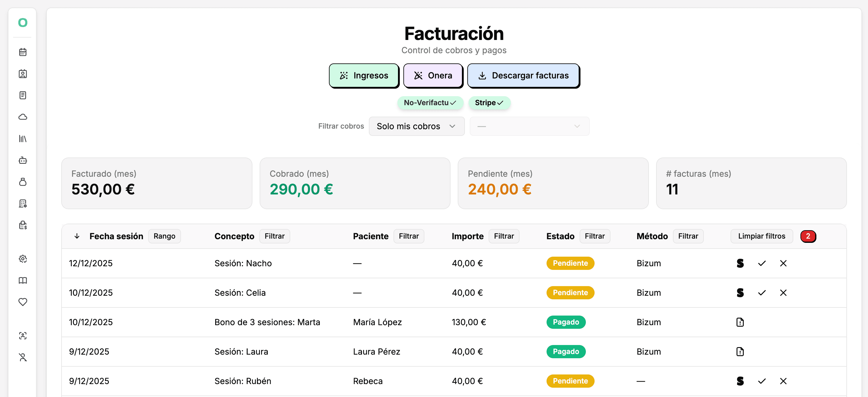Viewport: 868px width, 397px height.
Task: Click the money bag icon in sidebar
Action: [x=23, y=182]
